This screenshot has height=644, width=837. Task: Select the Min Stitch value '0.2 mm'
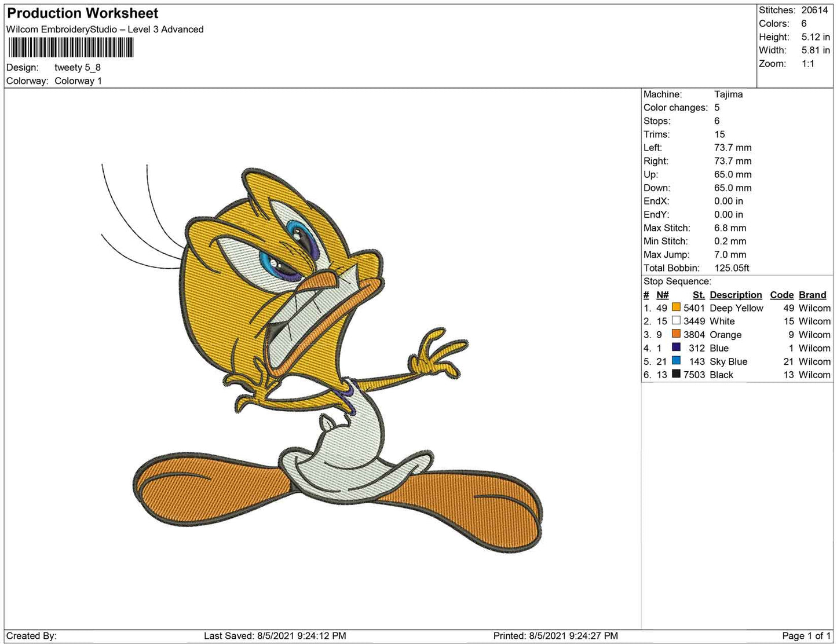[x=730, y=241]
